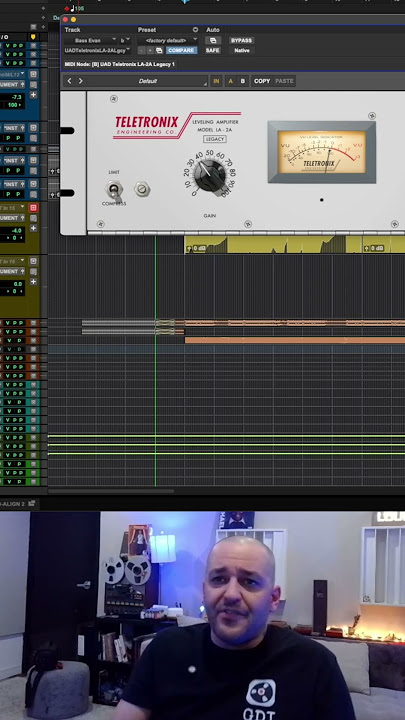Click the red record-enabled icon on -4.0 track
The image size is (405, 720).
pos(33,208)
